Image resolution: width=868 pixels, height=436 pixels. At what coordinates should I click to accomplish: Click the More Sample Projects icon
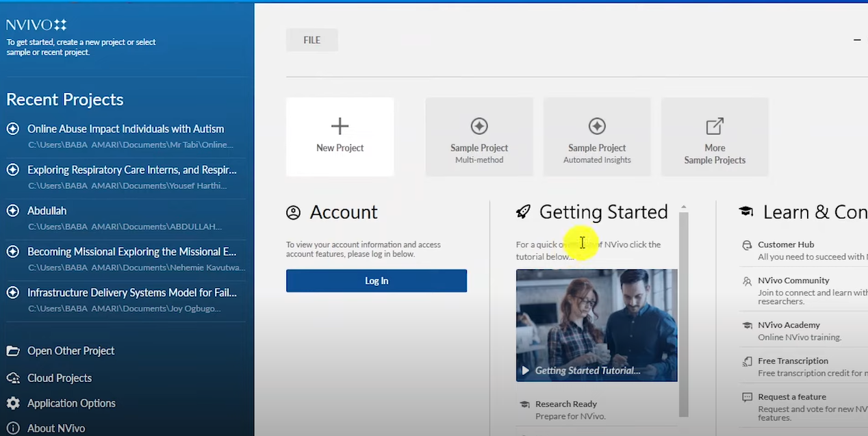pyautogui.click(x=714, y=127)
